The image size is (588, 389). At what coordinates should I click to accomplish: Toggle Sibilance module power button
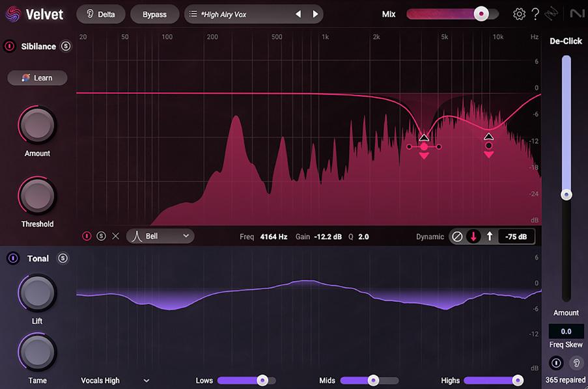pos(9,46)
